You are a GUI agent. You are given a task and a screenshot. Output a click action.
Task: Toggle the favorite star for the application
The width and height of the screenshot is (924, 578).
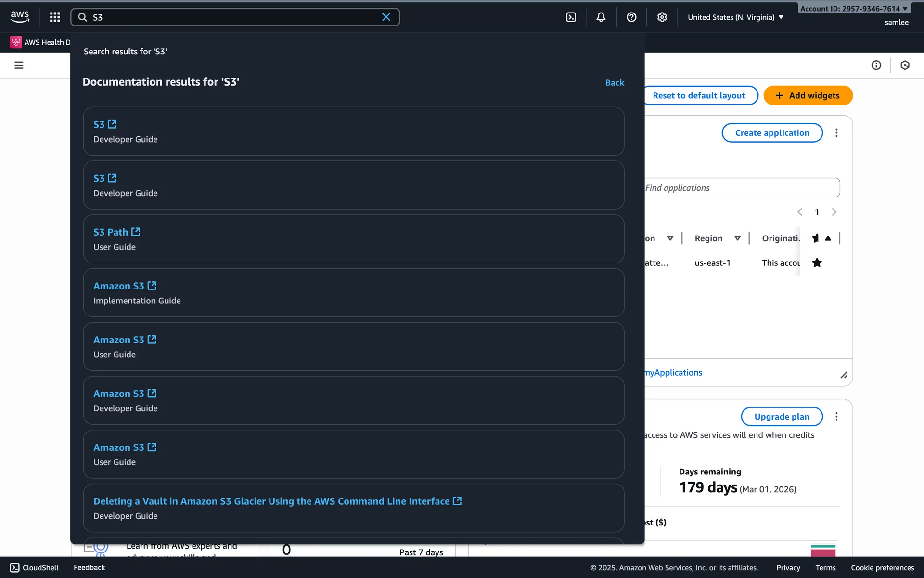tap(817, 263)
